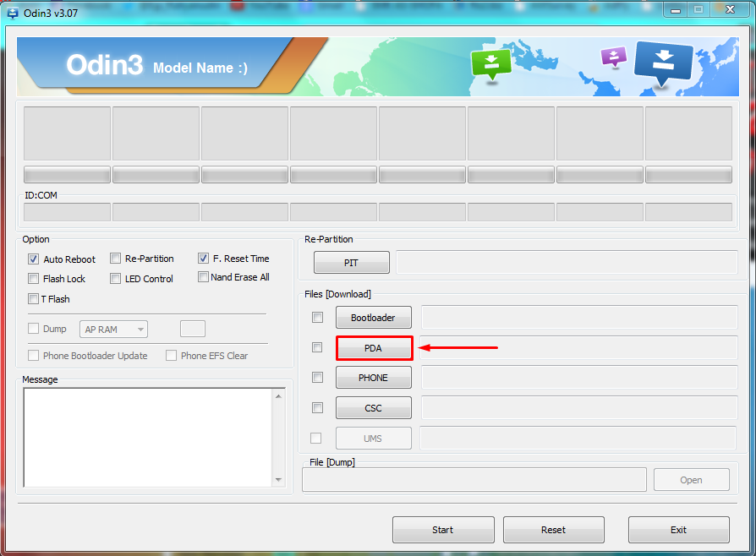Disable Auto Reboot
The width and height of the screenshot is (756, 556).
(x=33, y=259)
